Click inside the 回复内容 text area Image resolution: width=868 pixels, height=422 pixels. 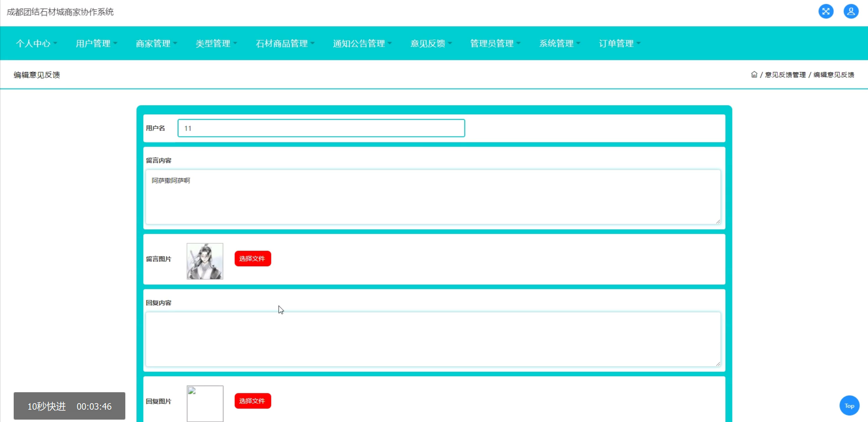point(433,339)
